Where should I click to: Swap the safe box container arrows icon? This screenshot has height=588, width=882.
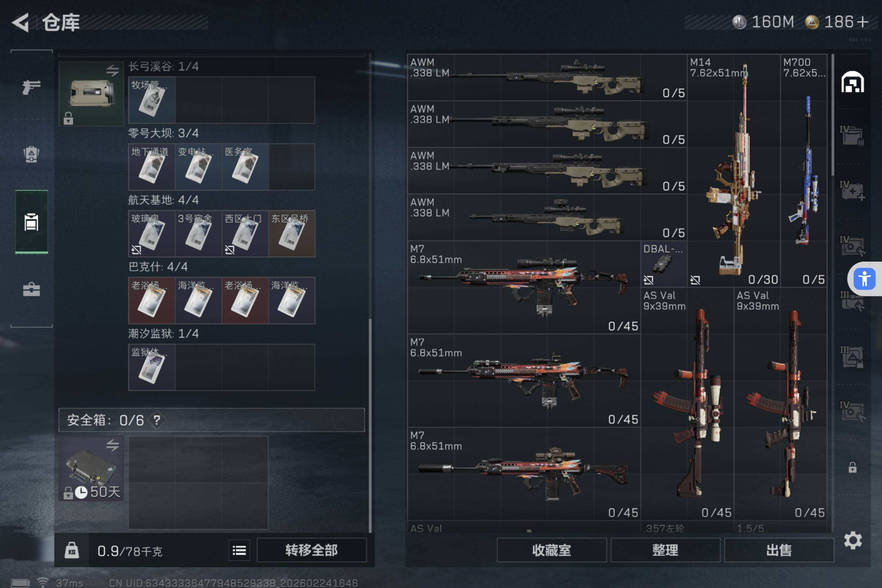pos(112,445)
